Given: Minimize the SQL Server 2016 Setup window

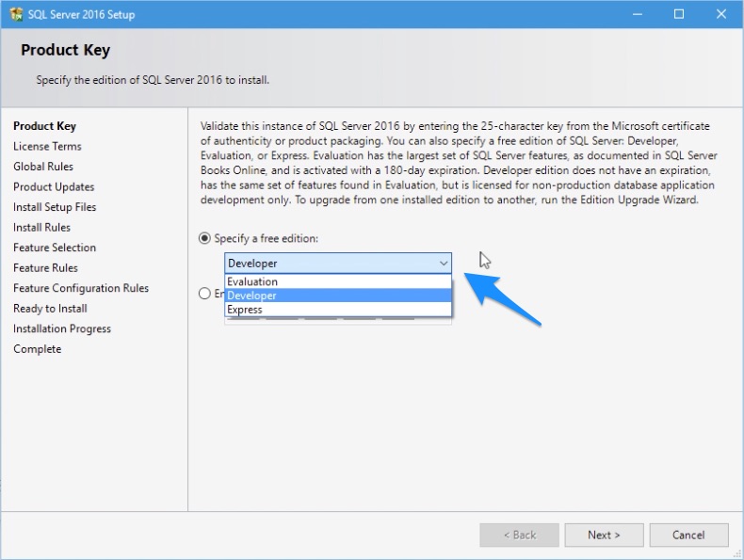Looking at the screenshot, I should pyautogui.click(x=638, y=14).
